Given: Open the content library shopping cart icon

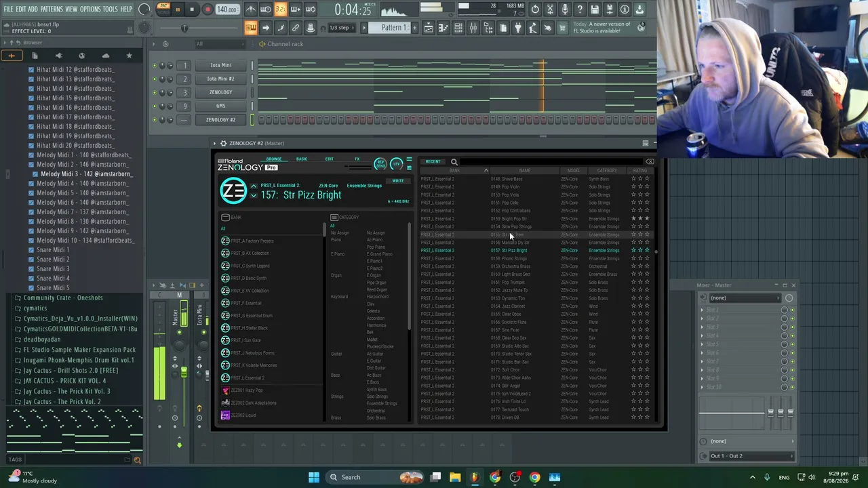Looking at the screenshot, I should [x=562, y=28].
